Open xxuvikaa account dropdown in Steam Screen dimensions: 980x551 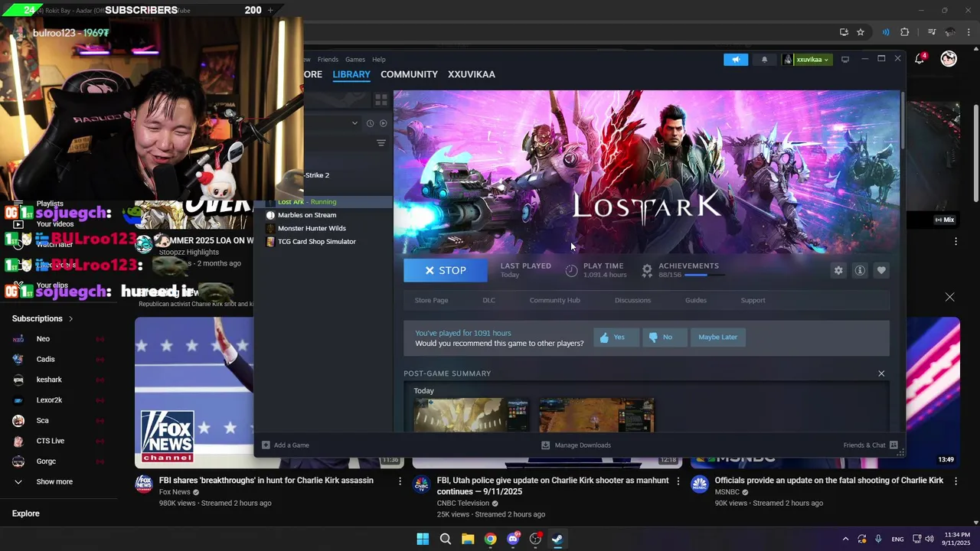point(807,60)
